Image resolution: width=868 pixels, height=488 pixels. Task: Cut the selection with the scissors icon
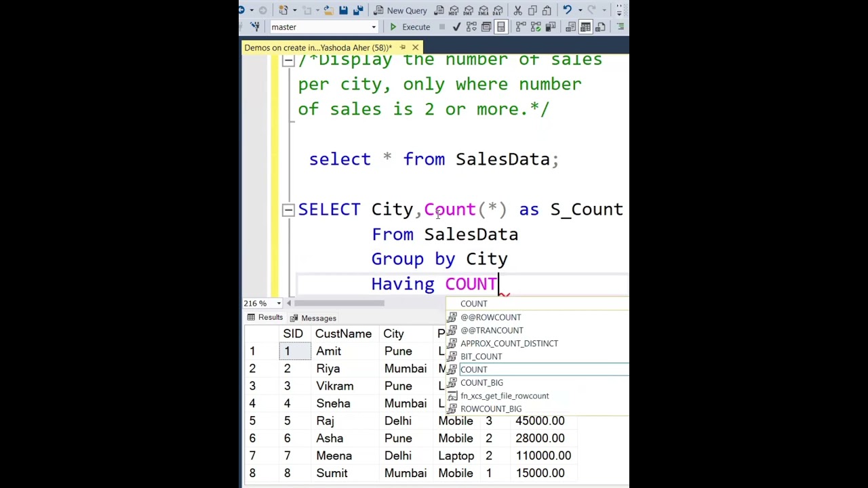pyautogui.click(x=517, y=10)
